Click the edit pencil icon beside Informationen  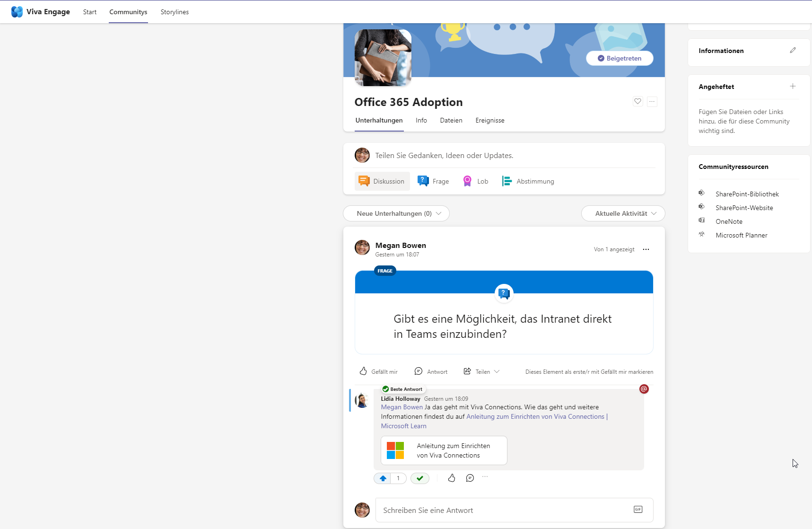tap(793, 50)
